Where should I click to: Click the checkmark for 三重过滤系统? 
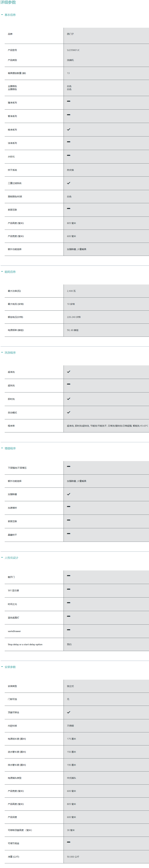coord(69,183)
